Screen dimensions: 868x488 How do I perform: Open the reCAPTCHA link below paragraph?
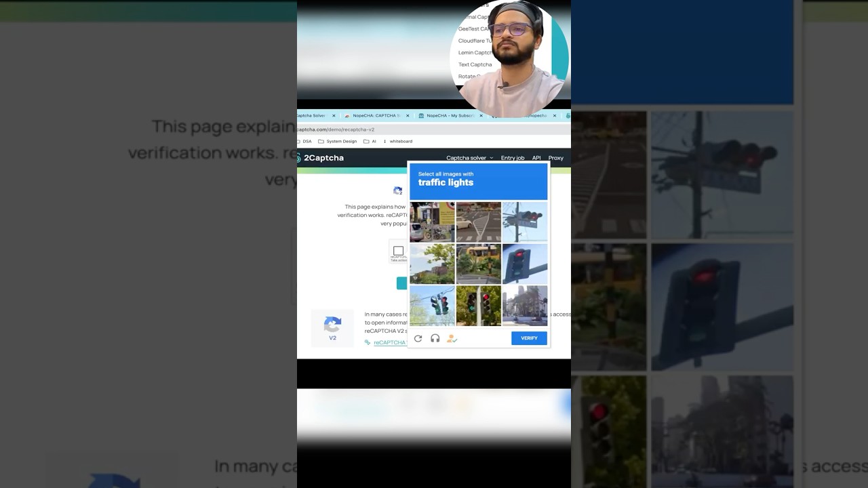[389, 343]
